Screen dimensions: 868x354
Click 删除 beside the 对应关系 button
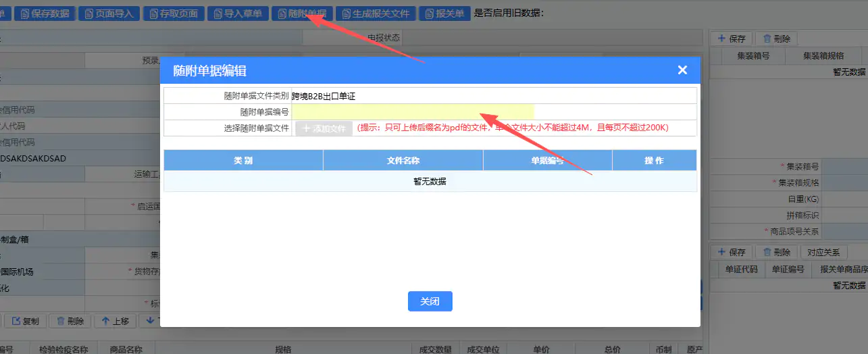[776, 252]
